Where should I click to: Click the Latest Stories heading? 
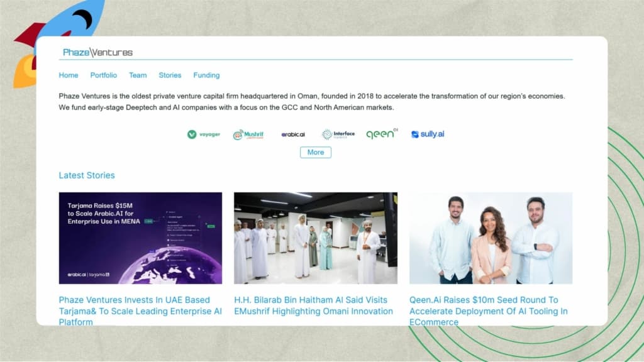coord(87,175)
